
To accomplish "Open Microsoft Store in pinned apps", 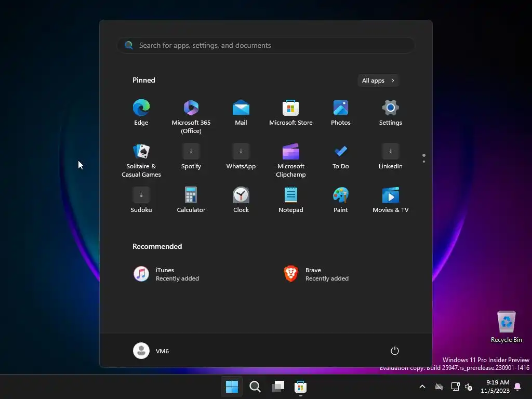I will click(x=291, y=113).
